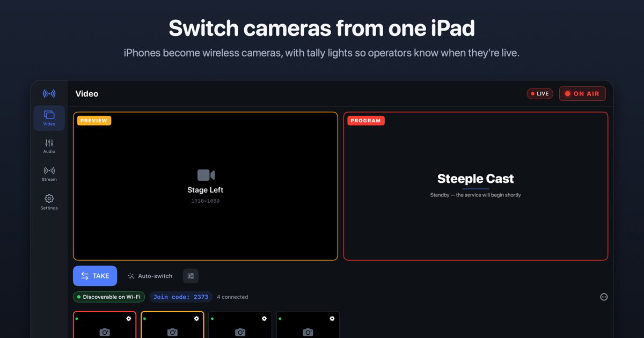Open settings gear on fourth camera thumbnail
The width and height of the screenshot is (644, 338).
point(332,319)
